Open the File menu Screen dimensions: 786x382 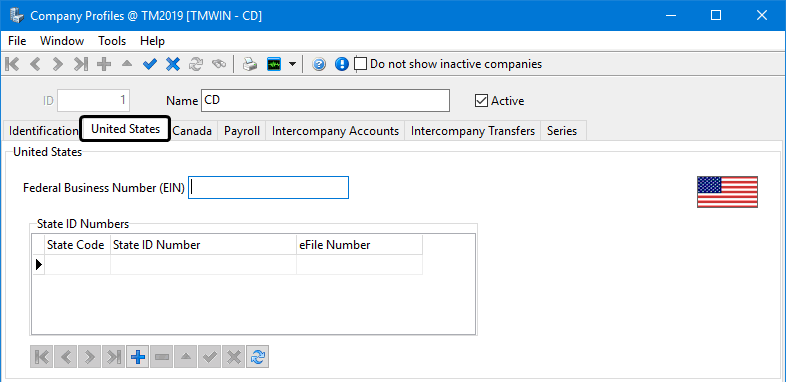point(18,41)
